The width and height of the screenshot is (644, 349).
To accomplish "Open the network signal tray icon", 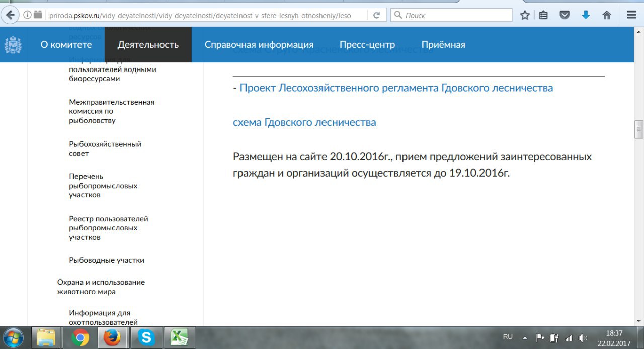I will pyautogui.click(x=569, y=338).
